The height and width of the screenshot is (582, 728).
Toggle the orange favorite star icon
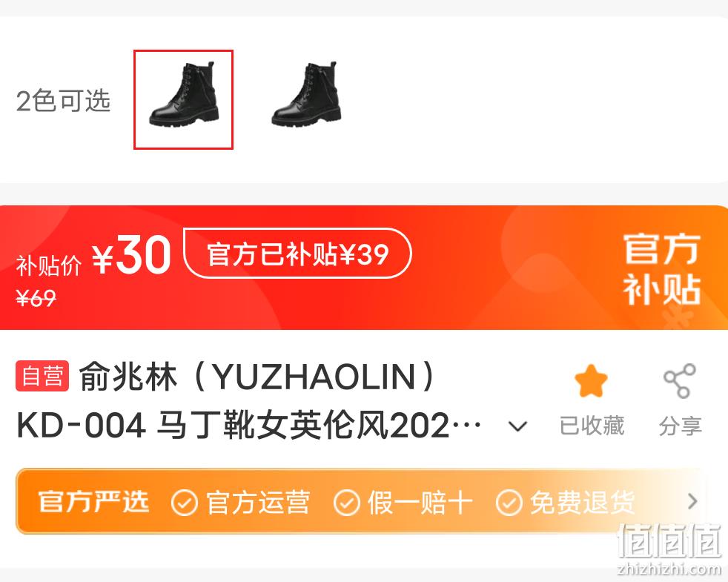pos(591,381)
